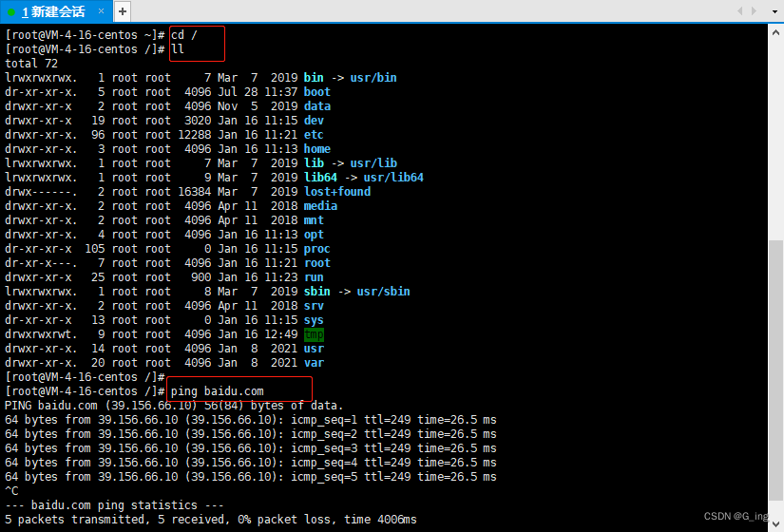The height and width of the screenshot is (532, 784).
Task: Click the icmp_seq=5 ping reply line
Action: pos(251,477)
